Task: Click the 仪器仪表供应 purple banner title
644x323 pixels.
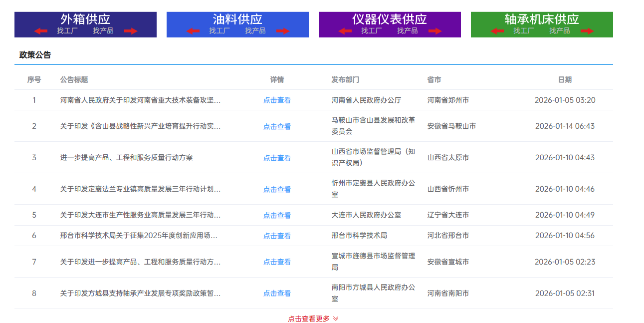Action: pos(390,19)
